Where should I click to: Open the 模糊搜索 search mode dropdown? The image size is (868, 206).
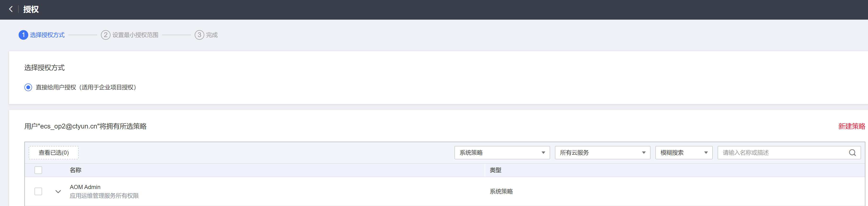(683, 153)
